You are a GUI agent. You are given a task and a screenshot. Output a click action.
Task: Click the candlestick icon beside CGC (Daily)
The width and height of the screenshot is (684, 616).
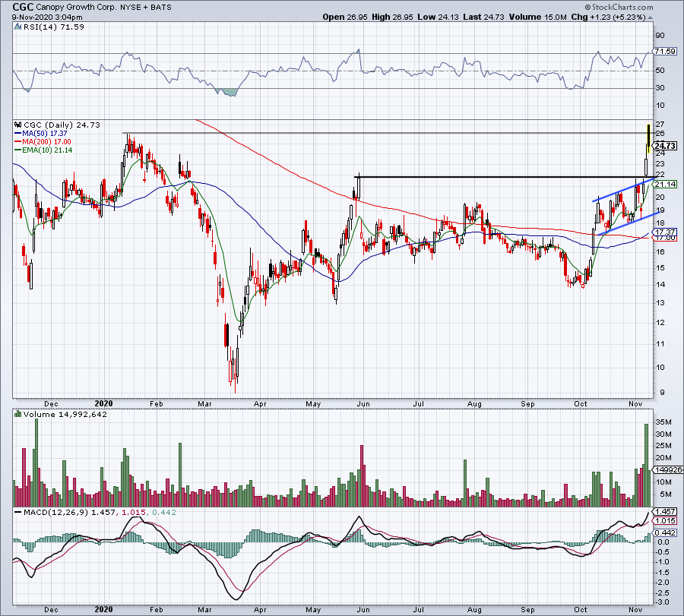pos(18,125)
